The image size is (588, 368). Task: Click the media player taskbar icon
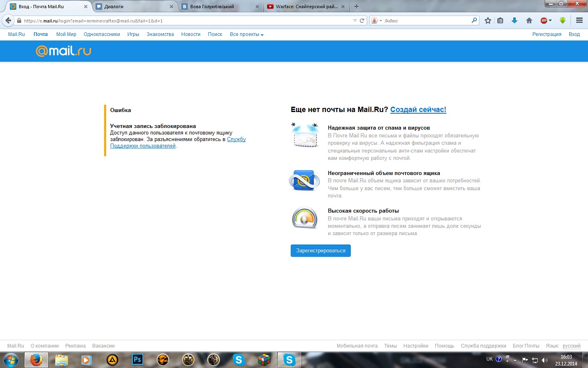tap(86, 360)
